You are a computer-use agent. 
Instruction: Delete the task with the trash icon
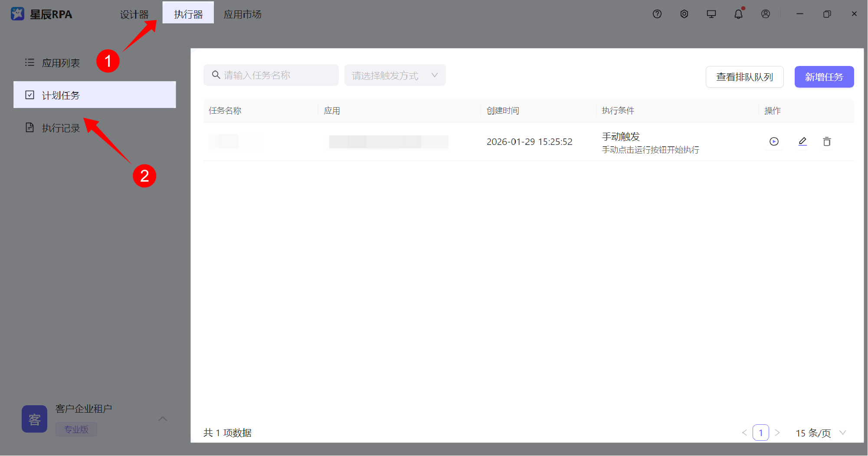(827, 141)
